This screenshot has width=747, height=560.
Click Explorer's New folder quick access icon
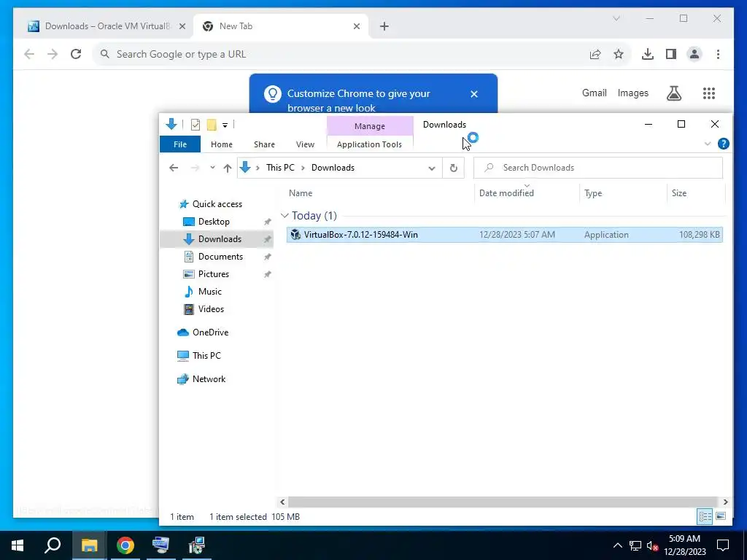coord(212,125)
